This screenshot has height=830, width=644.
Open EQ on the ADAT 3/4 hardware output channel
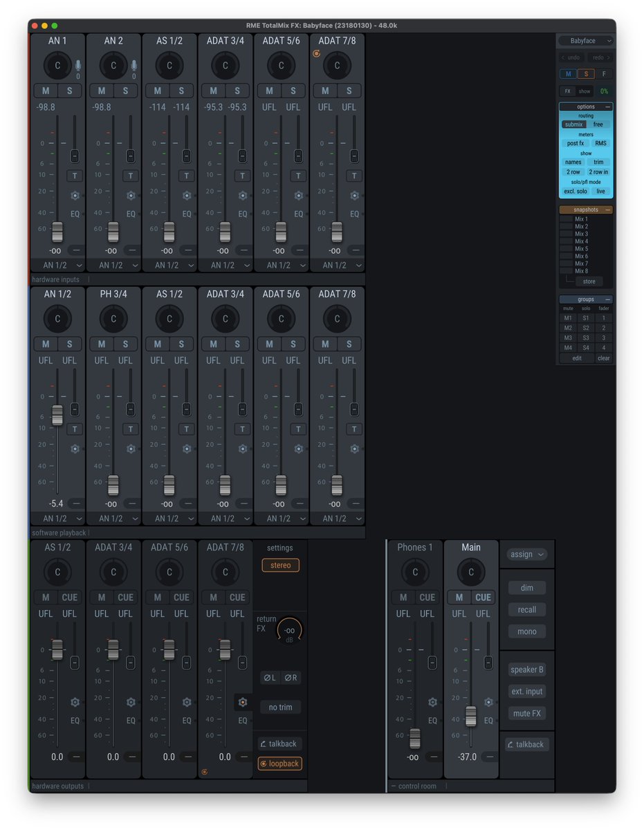(131, 721)
